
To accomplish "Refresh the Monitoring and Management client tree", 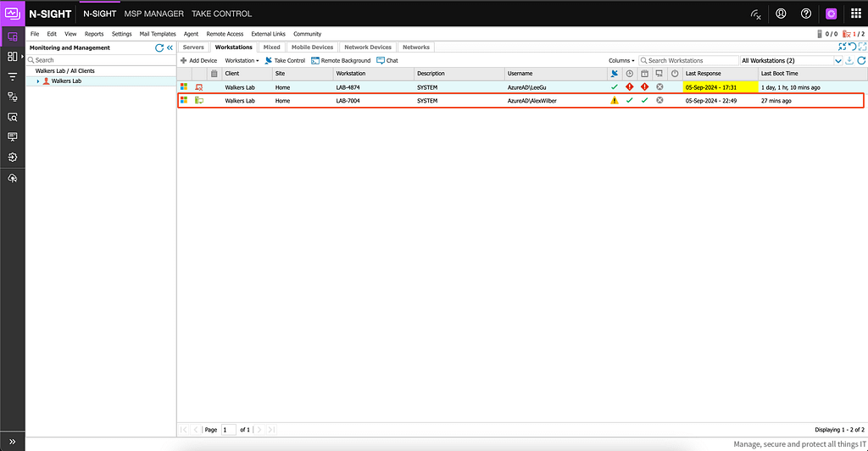I will click(159, 48).
